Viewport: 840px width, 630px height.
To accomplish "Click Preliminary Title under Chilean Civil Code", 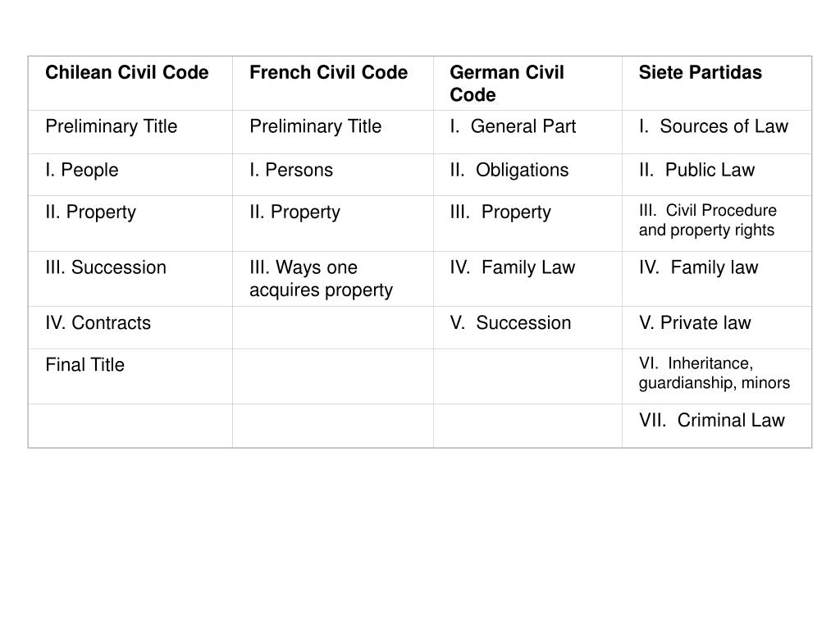I will point(130,132).
